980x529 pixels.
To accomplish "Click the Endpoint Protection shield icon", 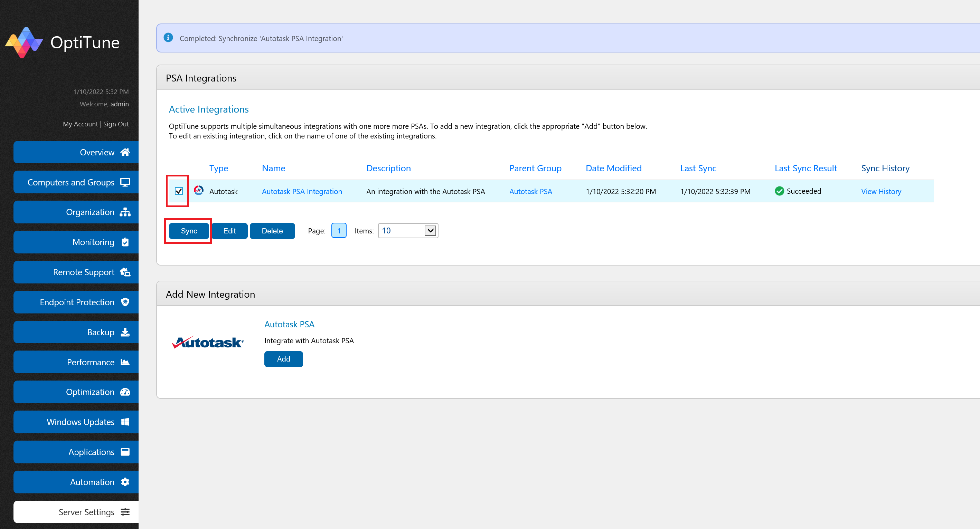I will coord(125,302).
